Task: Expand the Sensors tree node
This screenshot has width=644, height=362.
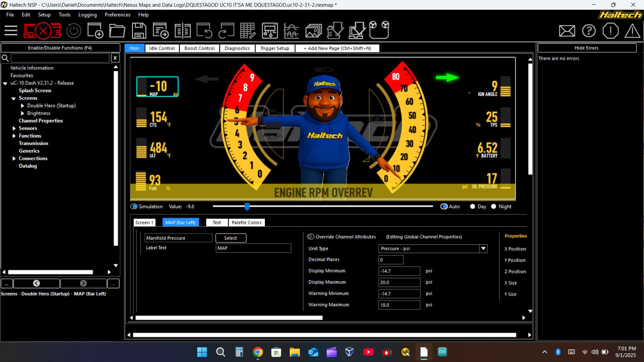Action: point(14,128)
